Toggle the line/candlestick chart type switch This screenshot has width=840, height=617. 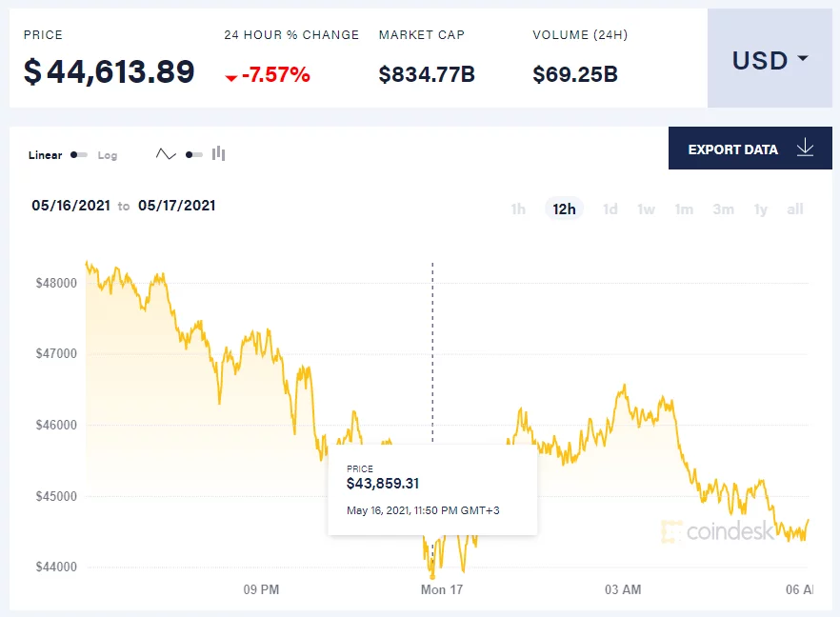[x=193, y=154]
